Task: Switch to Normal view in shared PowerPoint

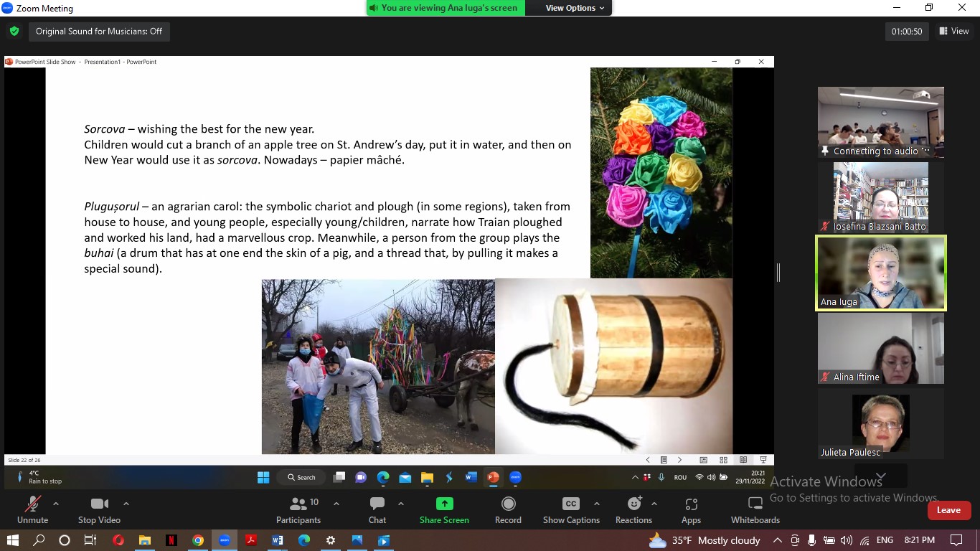Action: click(703, 460)
